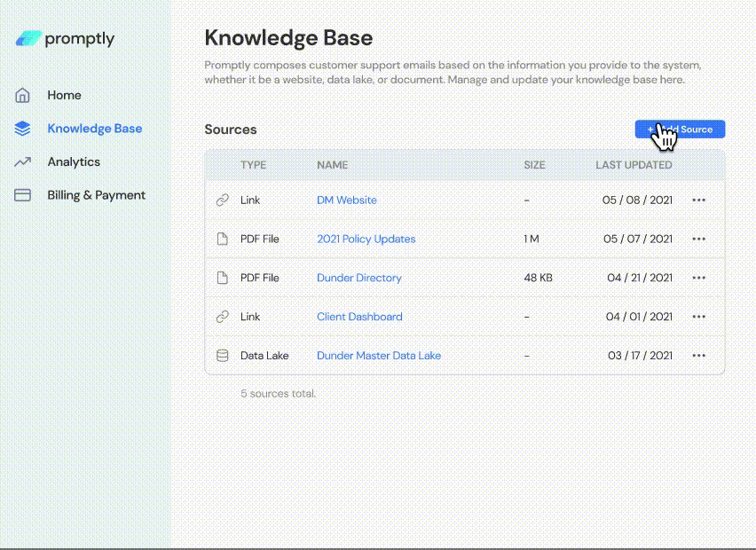This screenshot has width=756, height=550.
Task: Click the 1 M size value
Action: coord(532,239)
